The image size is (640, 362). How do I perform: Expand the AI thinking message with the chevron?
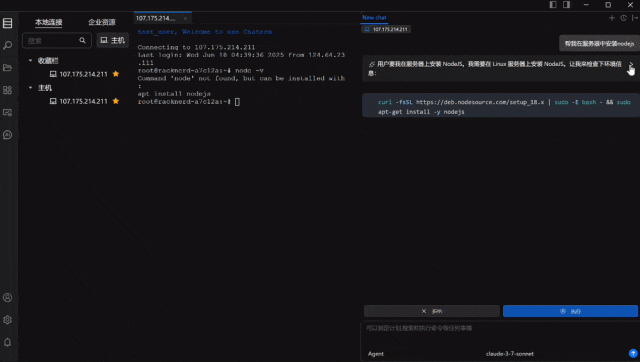(x=631, y=65)
